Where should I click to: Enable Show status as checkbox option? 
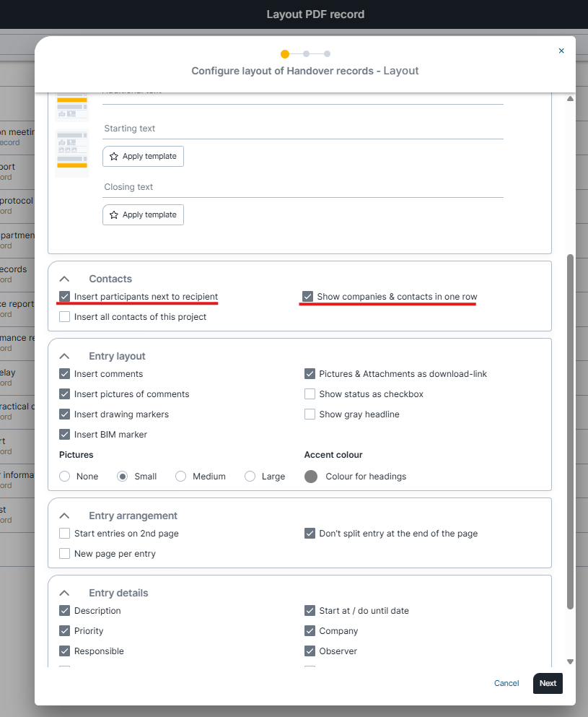[310, 394]
